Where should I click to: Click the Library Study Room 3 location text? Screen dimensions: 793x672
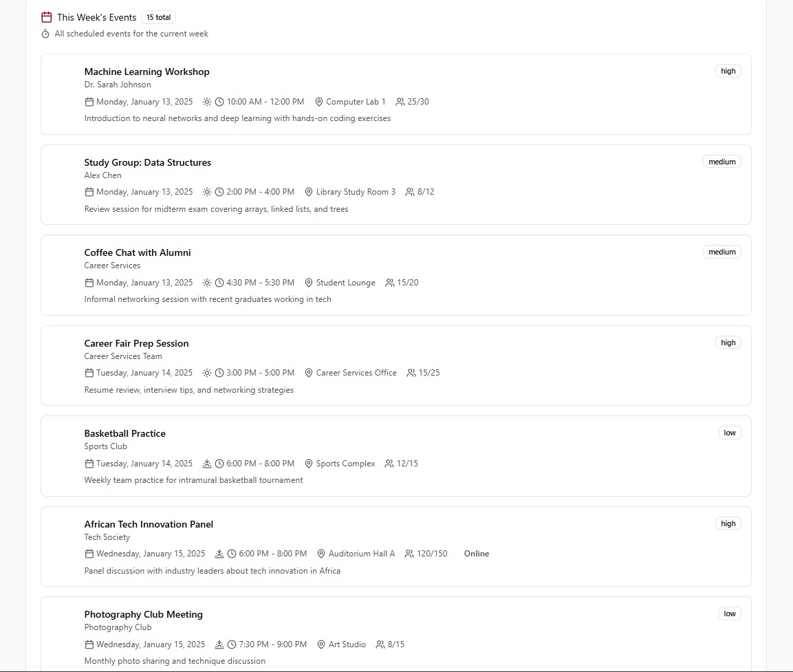pos(356,192)
